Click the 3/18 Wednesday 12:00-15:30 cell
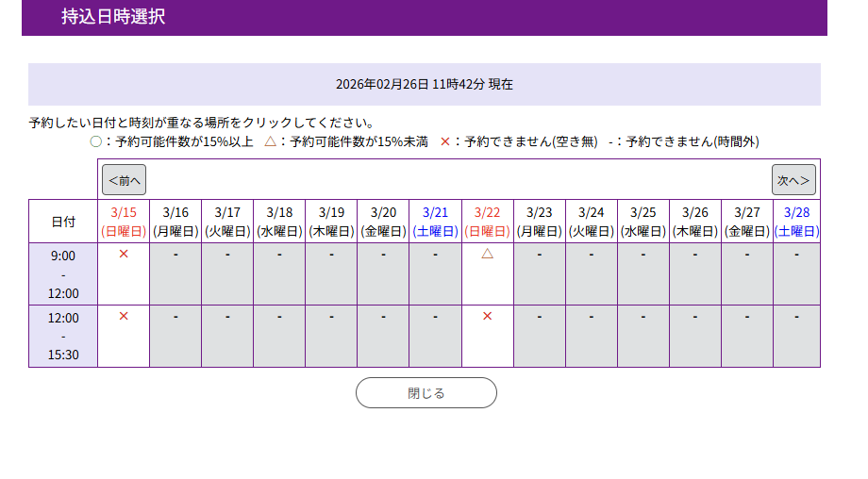868x479 pixels. pyautogui.click(x=279, y=336)
